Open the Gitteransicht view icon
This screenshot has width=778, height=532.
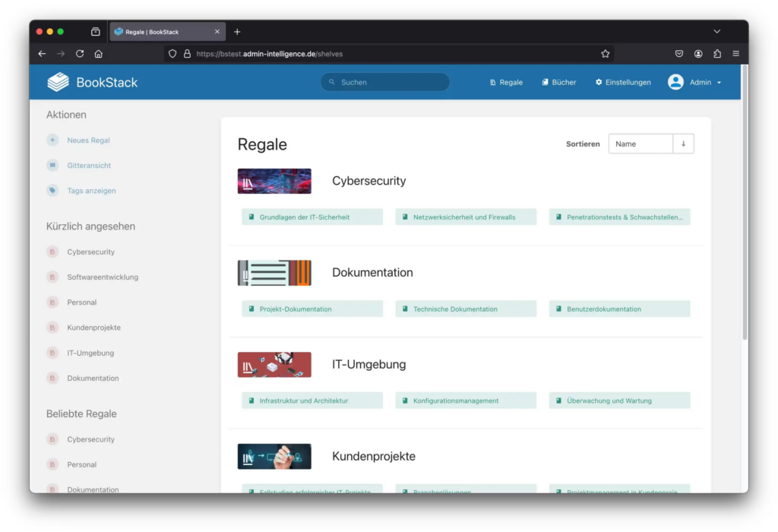(x=52, y=165)
